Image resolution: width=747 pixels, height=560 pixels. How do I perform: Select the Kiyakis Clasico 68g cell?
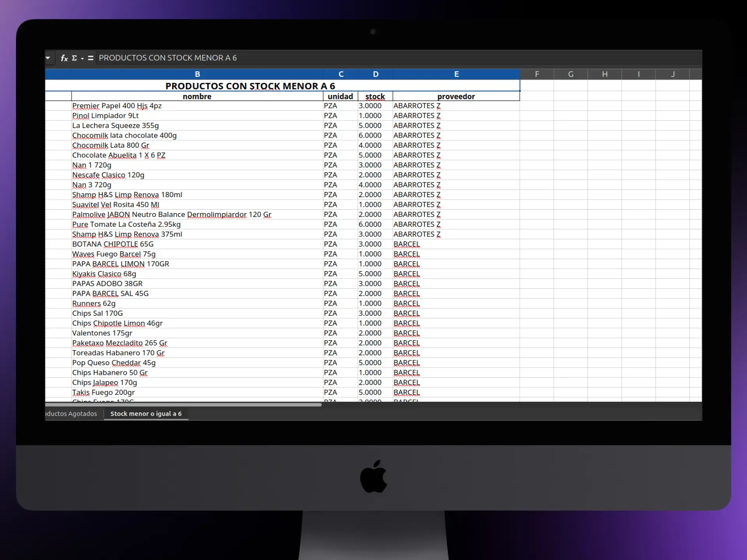(x=197, y=274)
